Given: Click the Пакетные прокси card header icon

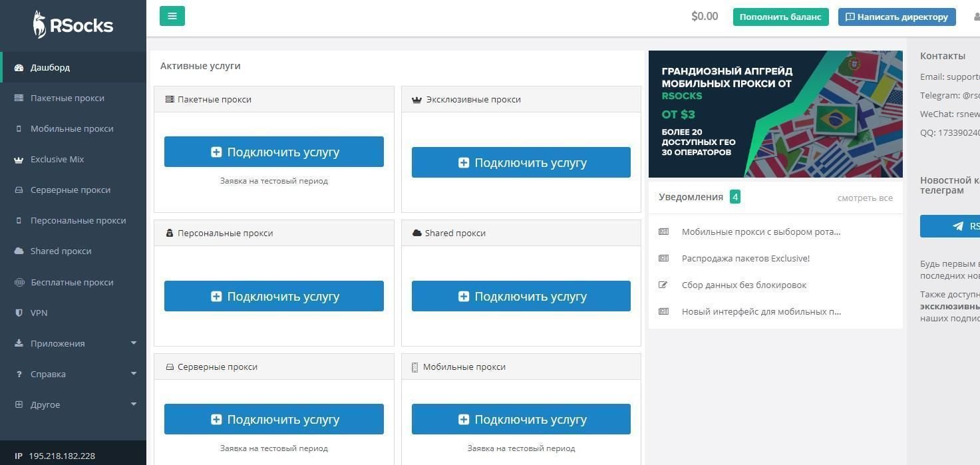Looking at the screenshot, I should [170, 99].
